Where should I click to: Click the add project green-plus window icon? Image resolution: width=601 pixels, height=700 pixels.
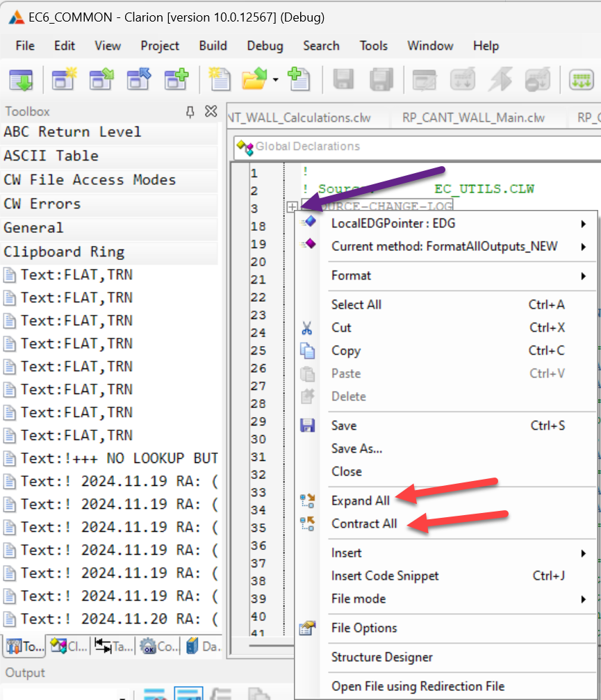pyautogui.click(x=176, y=80)
